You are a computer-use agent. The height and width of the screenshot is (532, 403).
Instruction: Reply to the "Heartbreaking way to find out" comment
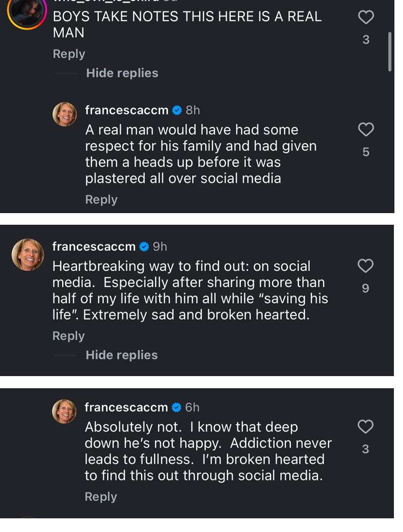[x=68, y=336]
